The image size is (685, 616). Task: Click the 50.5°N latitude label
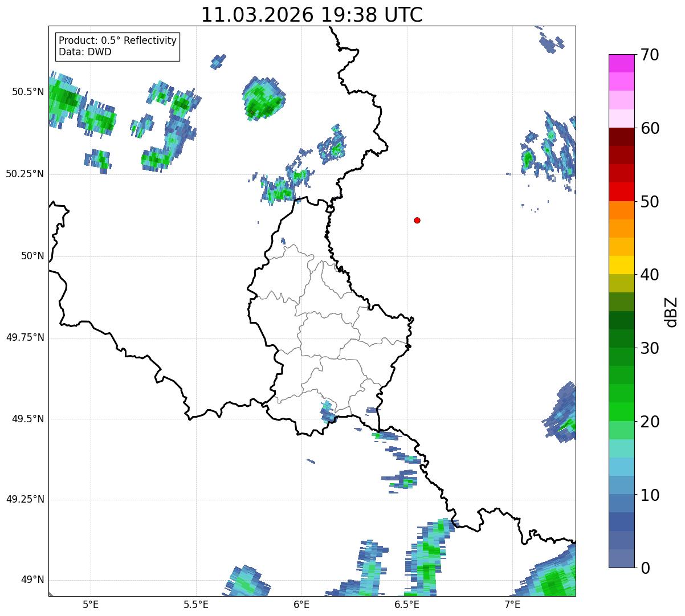[x=28, y=92]
